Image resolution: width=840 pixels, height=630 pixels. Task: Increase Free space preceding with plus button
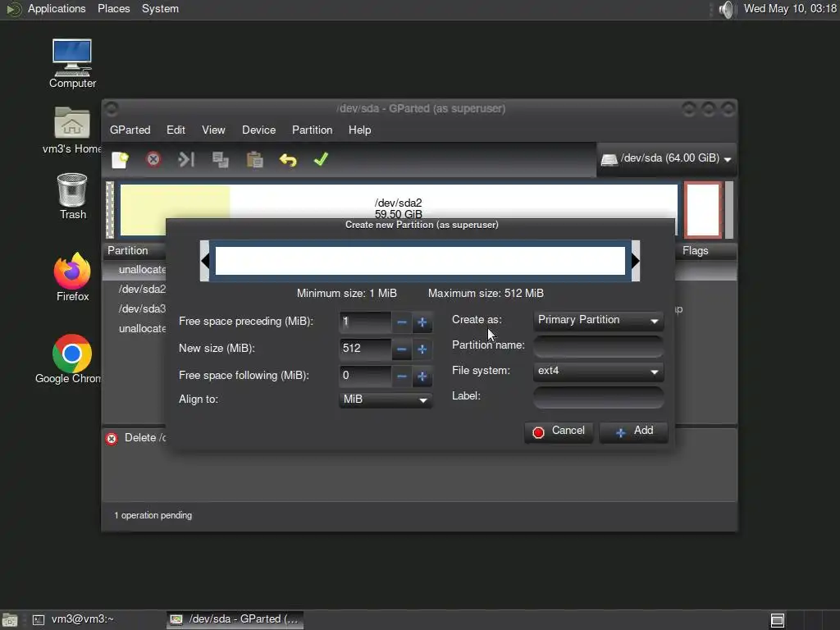(422, 322)
